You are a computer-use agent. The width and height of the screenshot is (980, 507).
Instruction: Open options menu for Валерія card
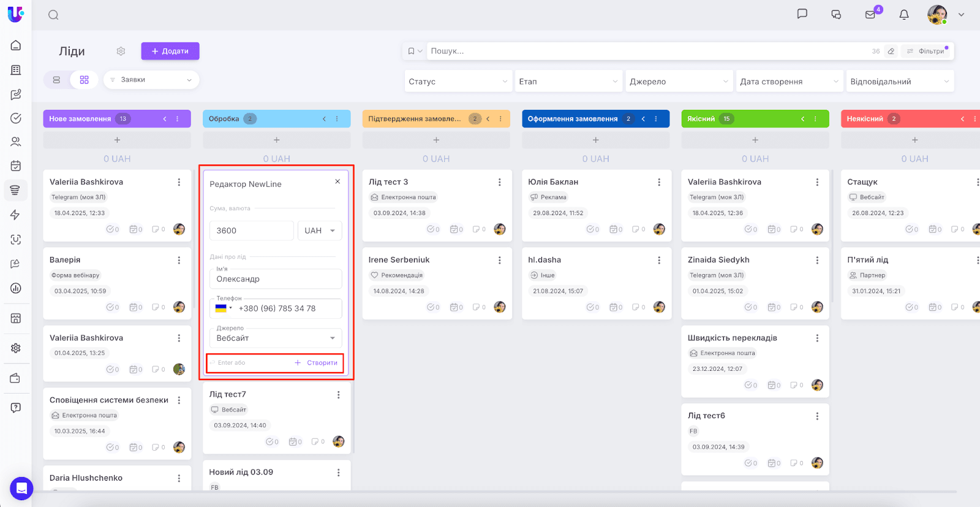coord(179,260)
